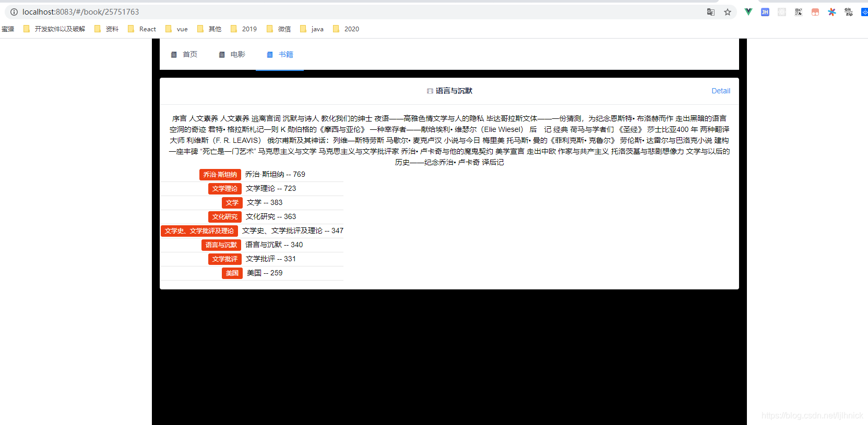Open the vue bookmark folder
The width and height of the screenshot is (868, 425).
176,29
